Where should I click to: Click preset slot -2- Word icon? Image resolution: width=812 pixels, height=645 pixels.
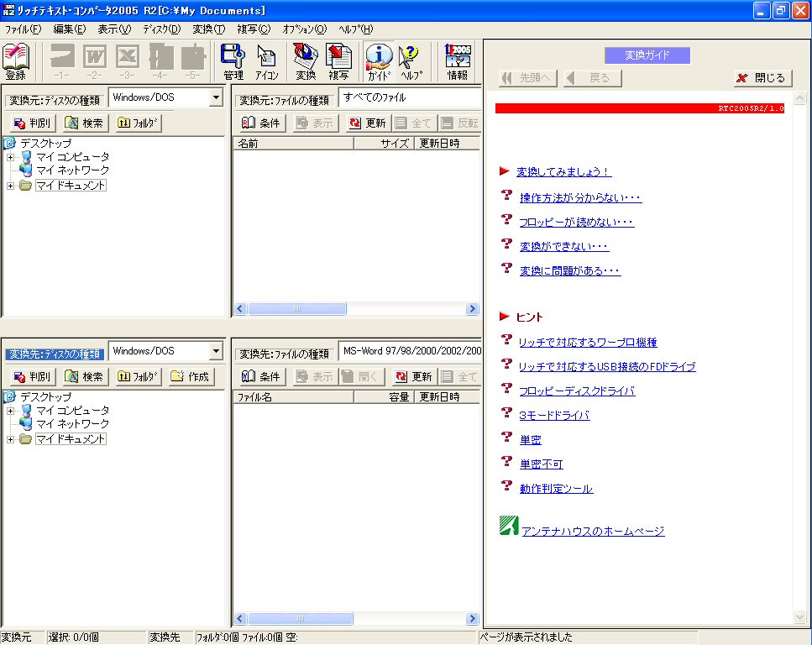95,61
